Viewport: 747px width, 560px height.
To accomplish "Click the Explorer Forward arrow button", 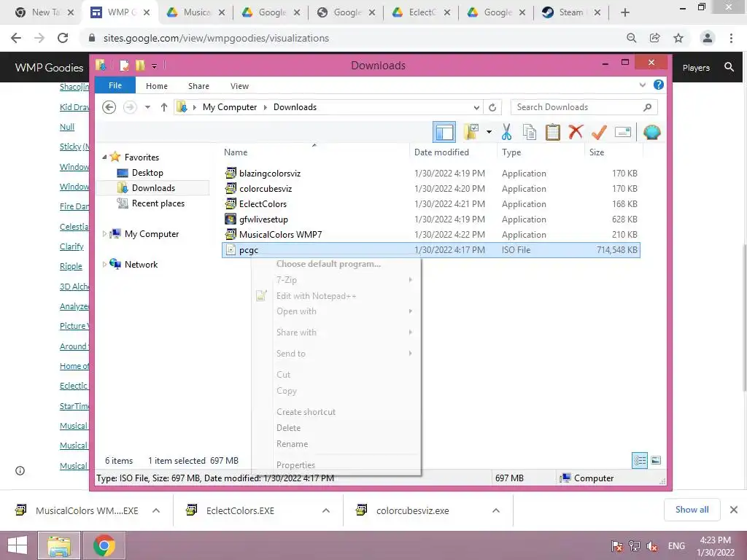I will 130,107.
